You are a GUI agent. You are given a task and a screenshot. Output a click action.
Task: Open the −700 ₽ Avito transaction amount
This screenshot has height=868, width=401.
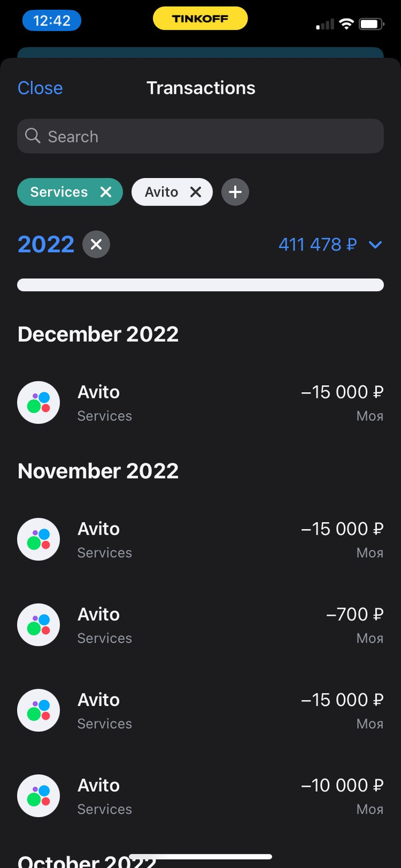[x=354, y=614]
